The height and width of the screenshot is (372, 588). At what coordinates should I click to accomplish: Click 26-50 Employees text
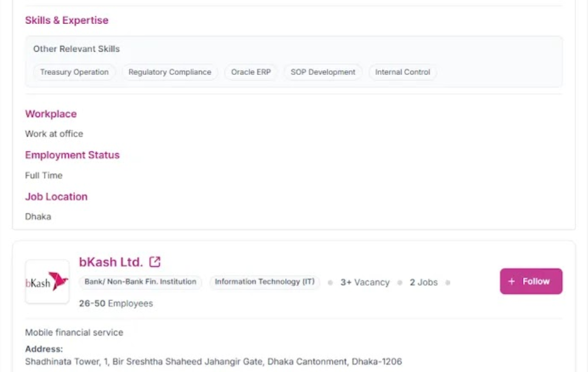(x=116, y=303)
